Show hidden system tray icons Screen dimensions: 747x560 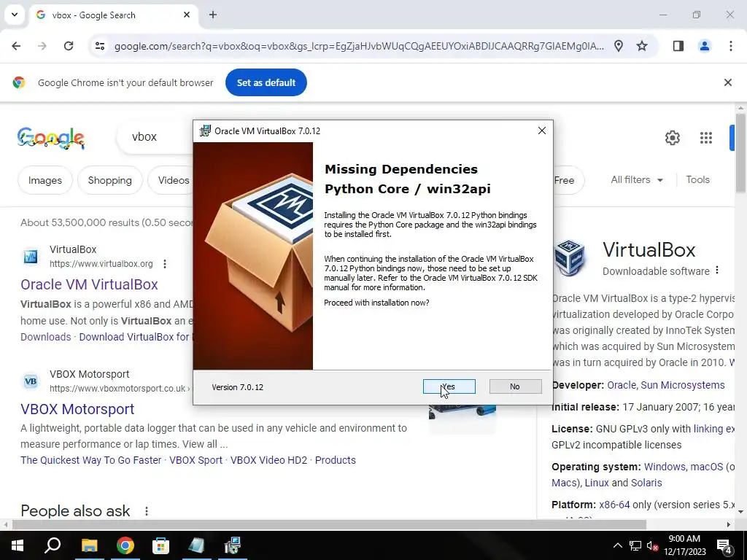pos(617,545)
